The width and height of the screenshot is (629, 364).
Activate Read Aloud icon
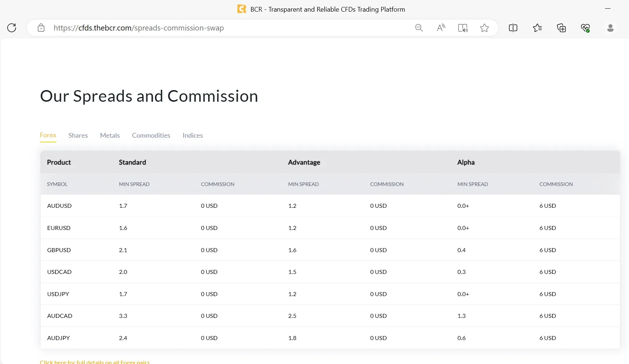pos(441,28)
